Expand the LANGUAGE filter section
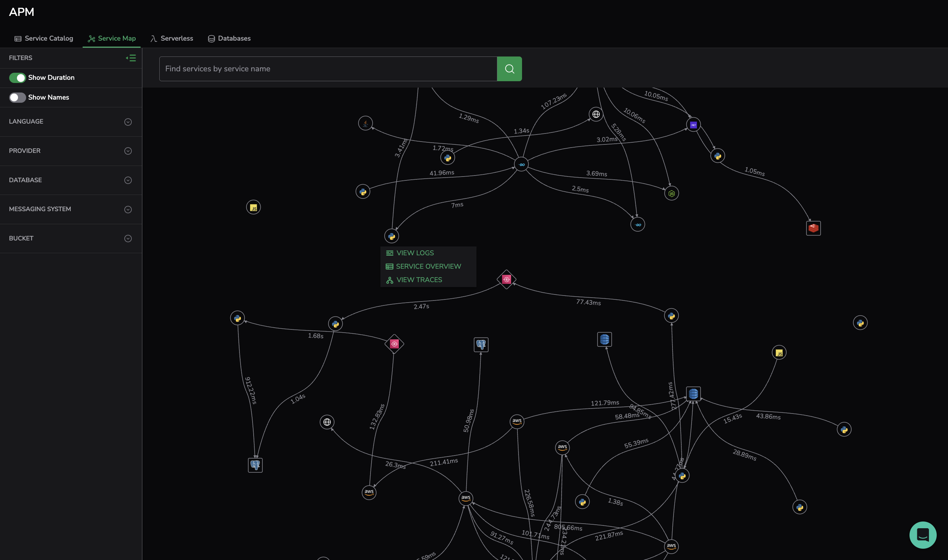 pos(128,122)
